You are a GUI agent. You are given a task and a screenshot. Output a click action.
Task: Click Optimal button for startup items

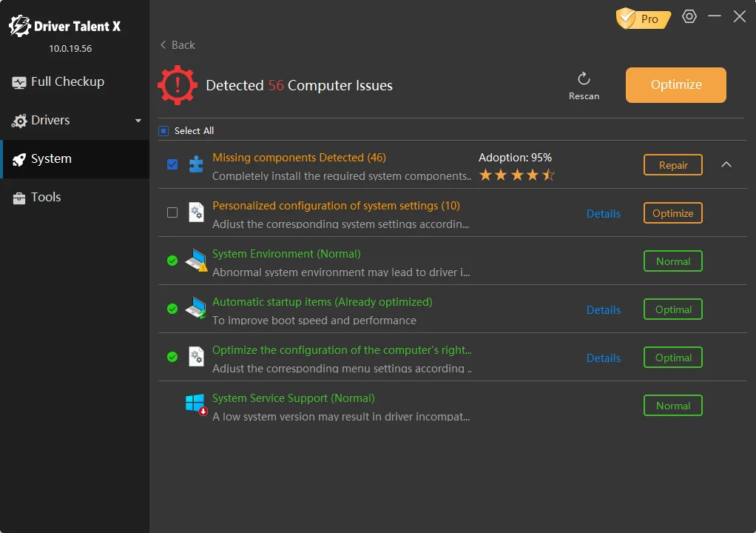tap(672, 309)
